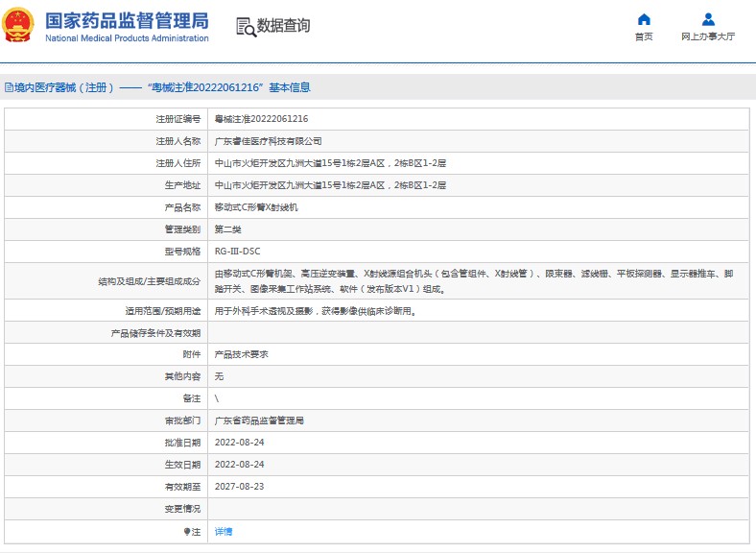Click the product name 移动式C形臂X射线机
The image size is (756, 553).
[x=249, y=207]
